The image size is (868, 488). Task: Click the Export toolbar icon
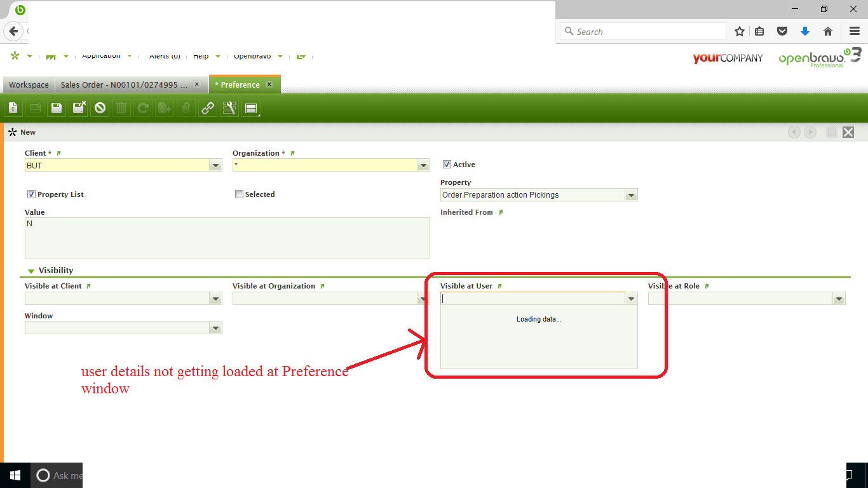(165, 109)
